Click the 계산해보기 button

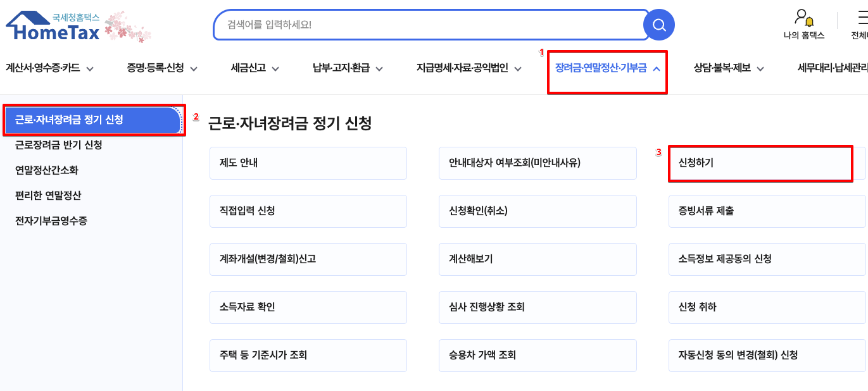[538, 259]
